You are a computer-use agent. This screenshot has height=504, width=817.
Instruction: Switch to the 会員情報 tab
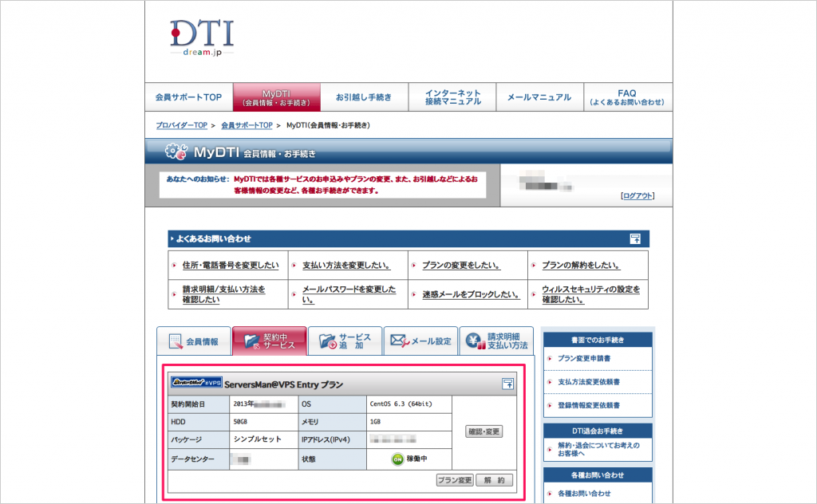pyautogui.click(x=194, y=341)
